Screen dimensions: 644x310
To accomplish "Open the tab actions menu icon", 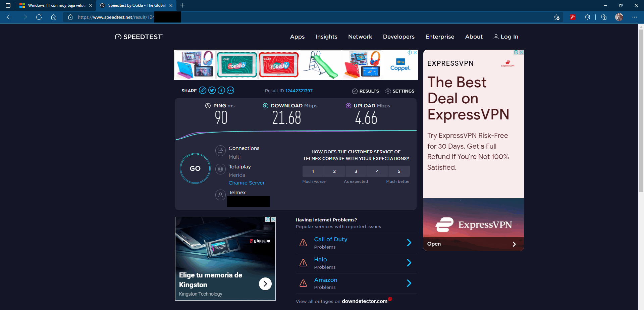I will coord(8,5).
